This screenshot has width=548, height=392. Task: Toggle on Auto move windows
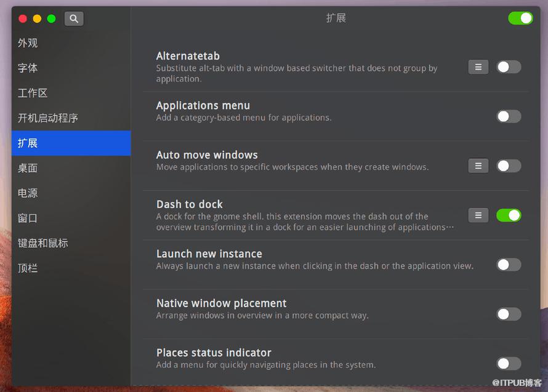tap(509, 166)
